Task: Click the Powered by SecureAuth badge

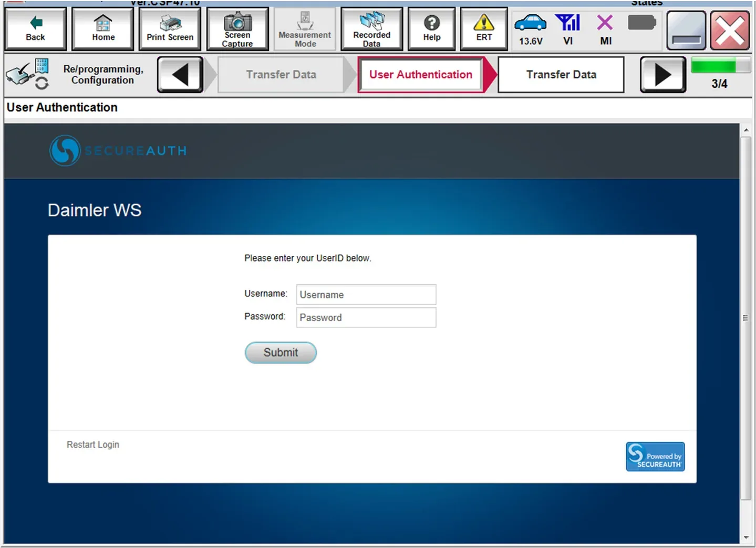Action: click(655, 457)
